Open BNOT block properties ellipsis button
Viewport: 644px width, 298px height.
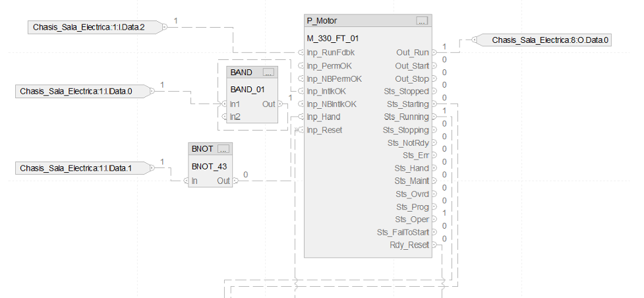pyautogui.click(x=223, y=149)
